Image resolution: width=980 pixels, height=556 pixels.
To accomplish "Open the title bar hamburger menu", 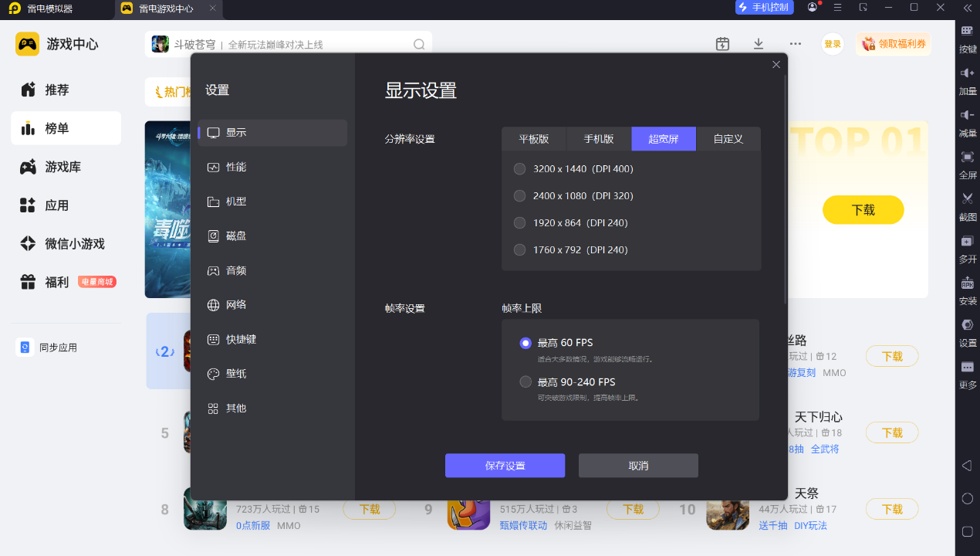I will click(x=837, y=7).
